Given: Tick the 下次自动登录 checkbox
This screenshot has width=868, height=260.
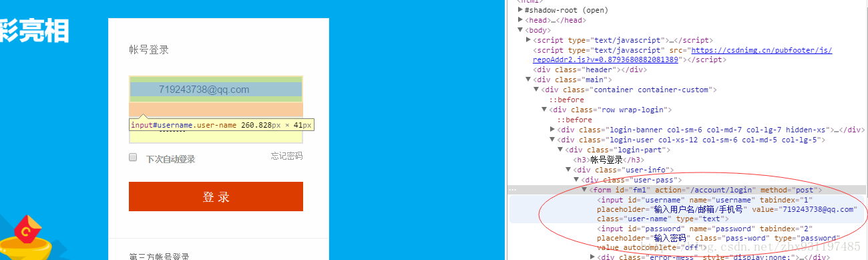Looking at the screenshot, I should pyautogui.click(x=133, y=158).
